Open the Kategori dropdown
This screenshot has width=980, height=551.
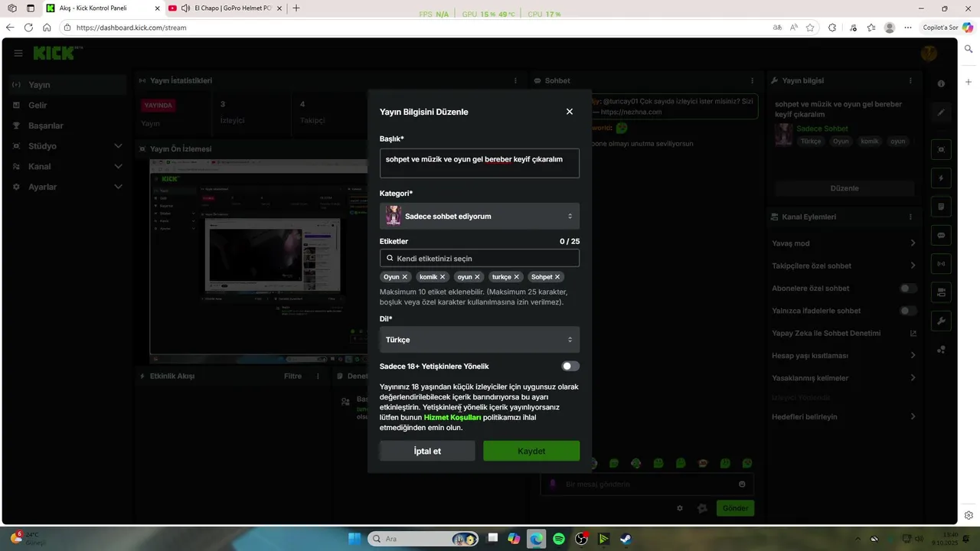(479, 216)
